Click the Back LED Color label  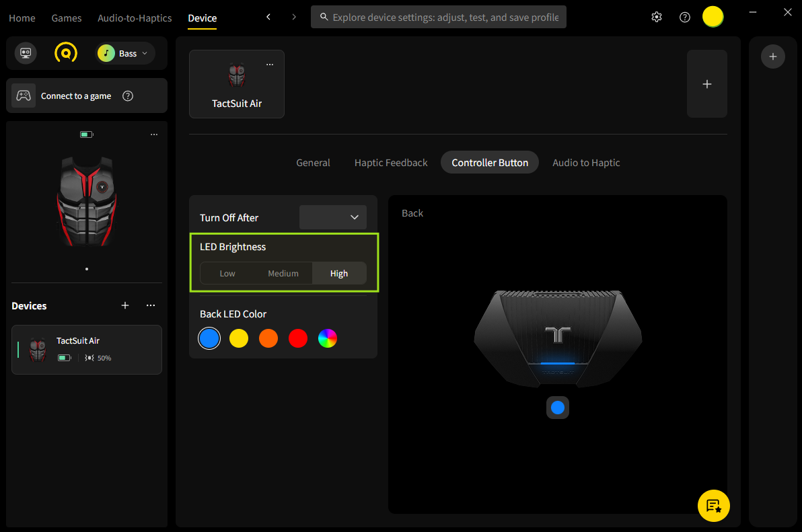coord(233,314)
